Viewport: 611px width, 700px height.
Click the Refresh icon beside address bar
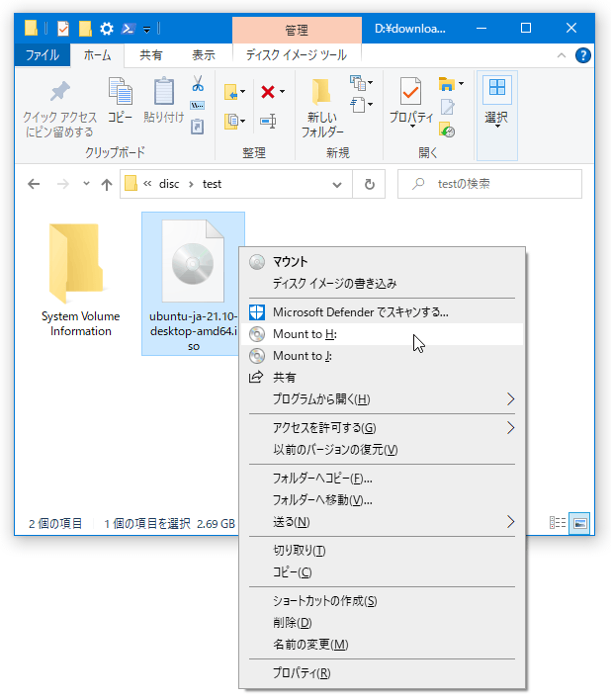click(369, 184)
